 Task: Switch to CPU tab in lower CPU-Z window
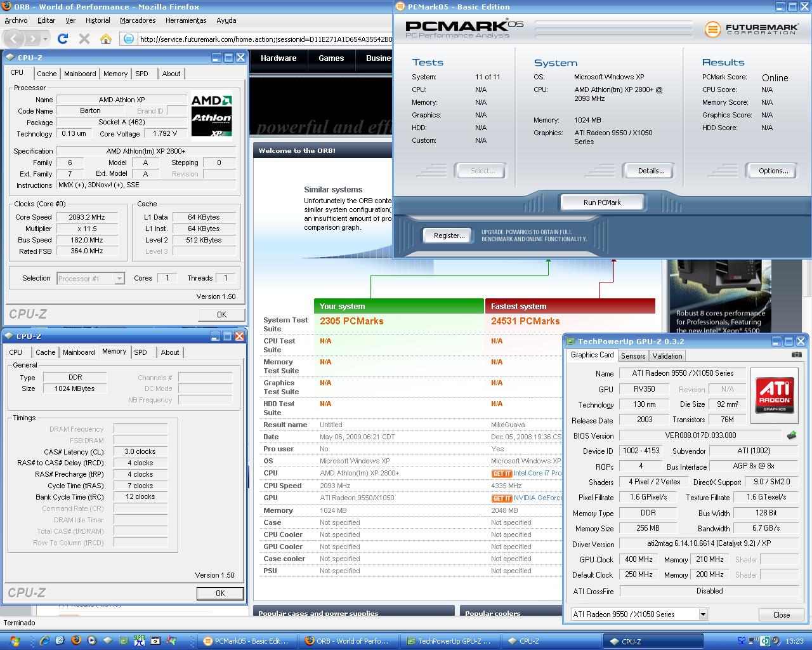click(16, 352)
